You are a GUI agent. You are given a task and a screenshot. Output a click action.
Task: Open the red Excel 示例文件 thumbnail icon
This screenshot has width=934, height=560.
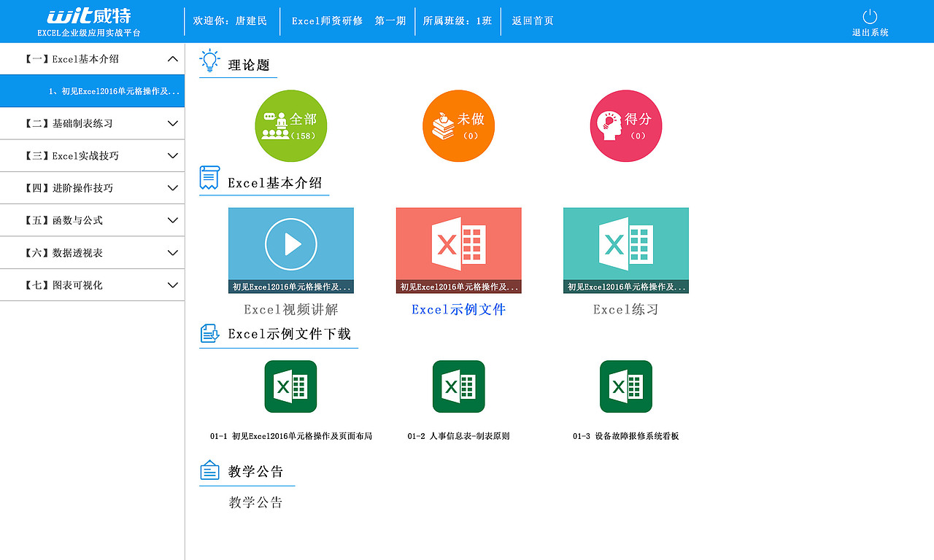[x=458, y=248]
